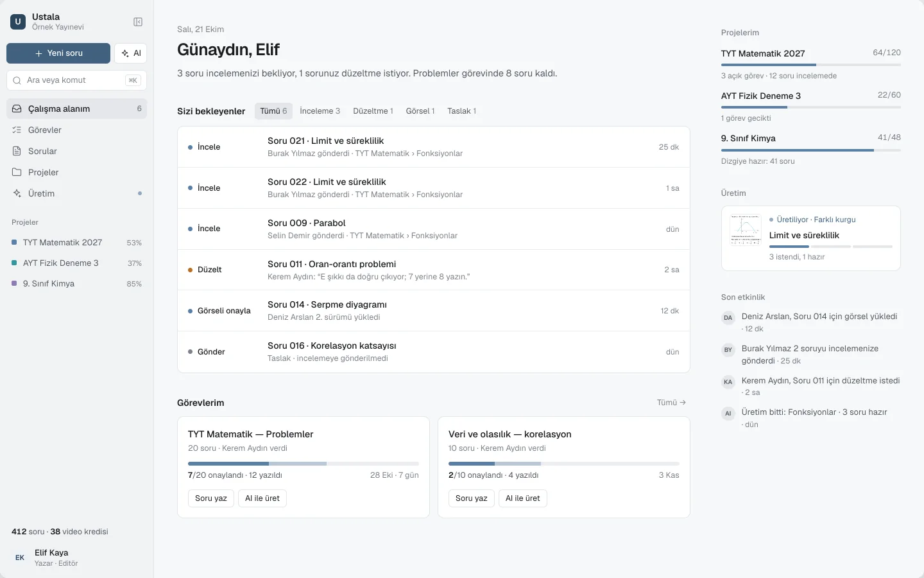Switch to the Taslak 1 tab
This screenshot has width=924, height=578.
click(x=461, y=111)
